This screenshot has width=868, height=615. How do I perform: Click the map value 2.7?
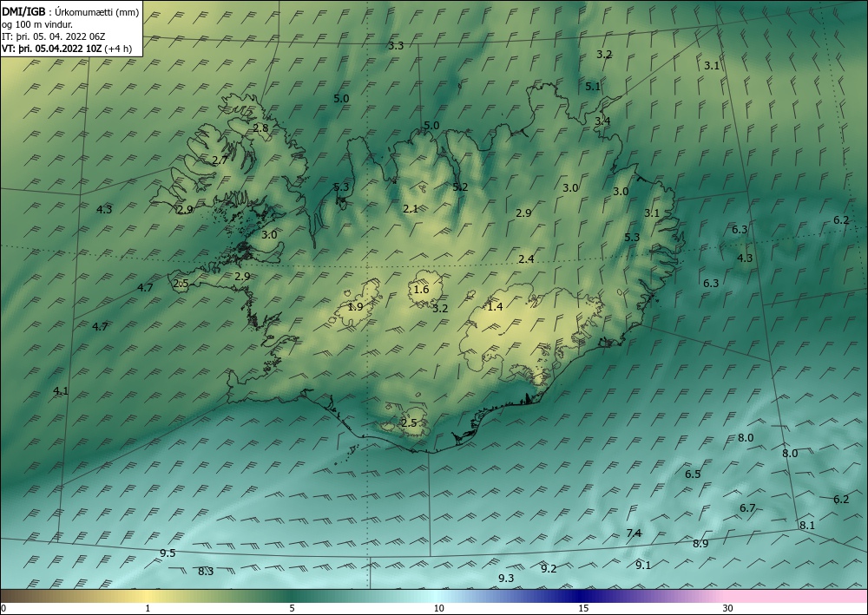[220, 160]
